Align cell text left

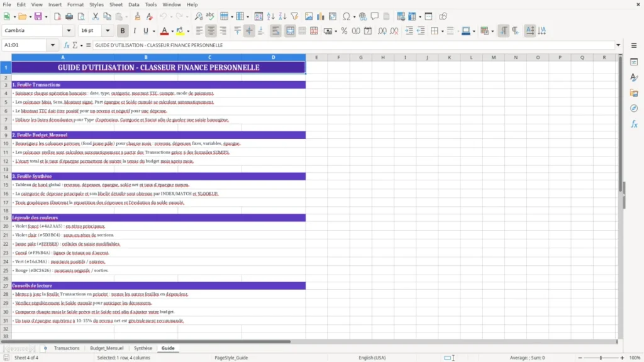coord(199,31)
